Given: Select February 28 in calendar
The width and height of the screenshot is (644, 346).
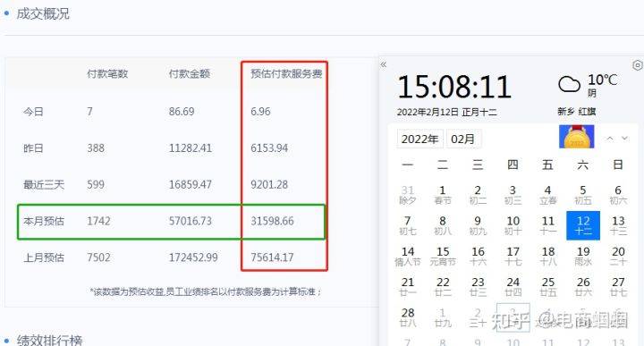Looking at the screenshot, I should [408, 317].
